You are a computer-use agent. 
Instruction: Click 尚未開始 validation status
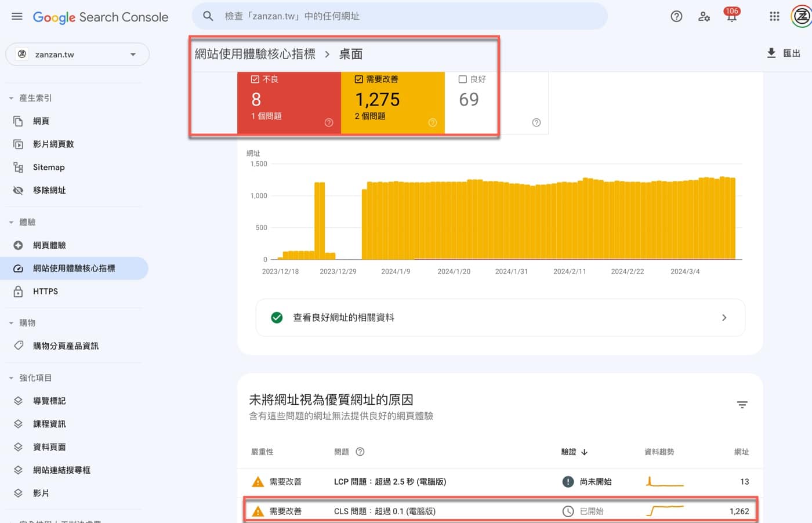(596, 482)
